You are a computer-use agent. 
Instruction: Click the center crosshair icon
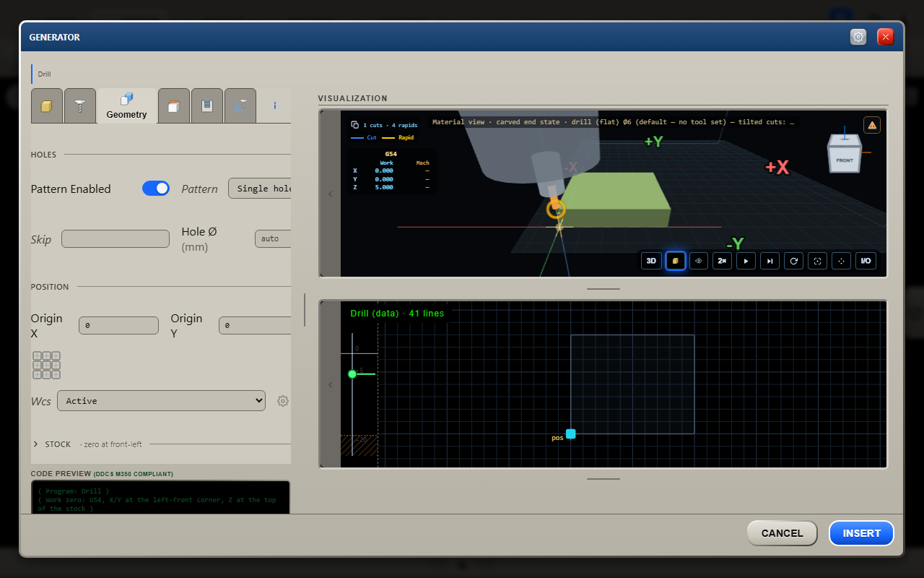841,261
